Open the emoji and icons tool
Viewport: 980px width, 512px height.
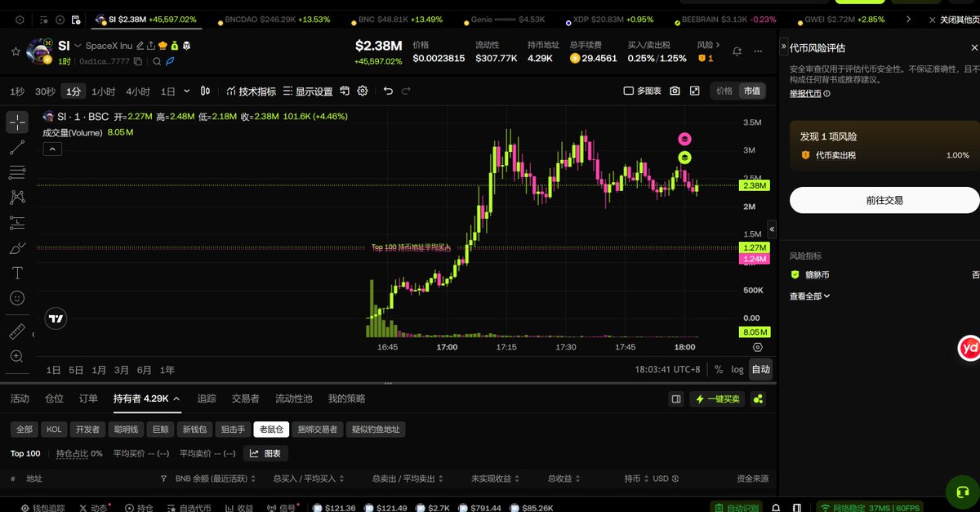tap(17, 298)
